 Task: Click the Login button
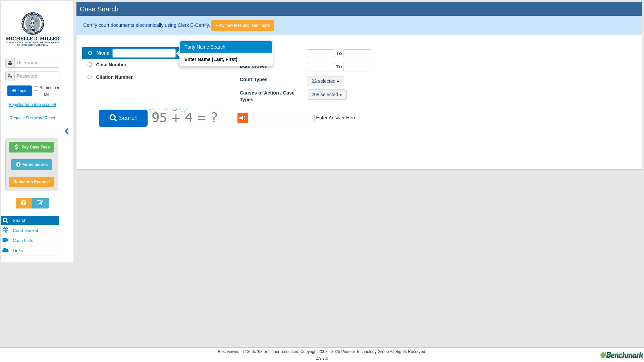coord(19,91)
